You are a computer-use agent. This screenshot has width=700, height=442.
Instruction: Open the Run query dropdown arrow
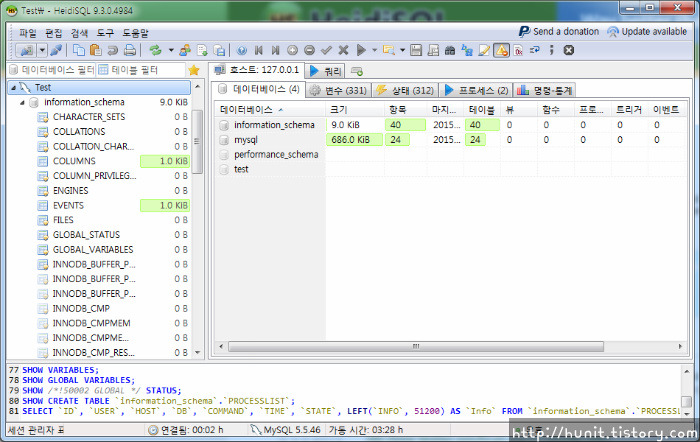pos(374,50)
